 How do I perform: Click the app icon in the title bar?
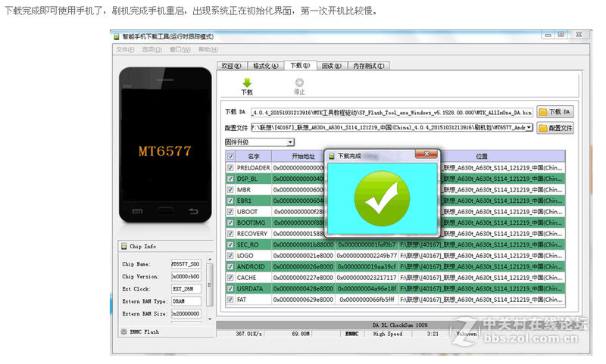tap(117, 36)
